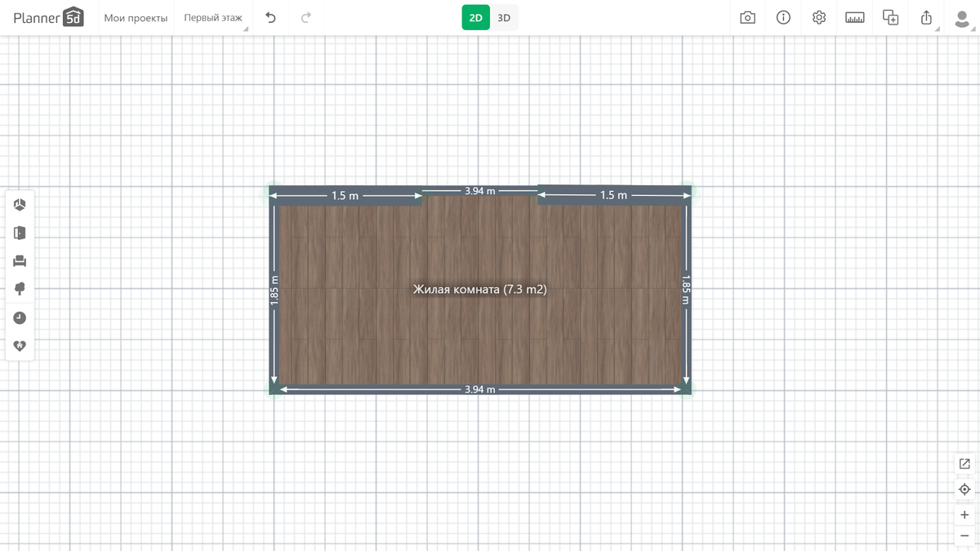Screen dimensions: 980x551
Task: Open the favorites heart icon
Action: [x=20, y=346]
